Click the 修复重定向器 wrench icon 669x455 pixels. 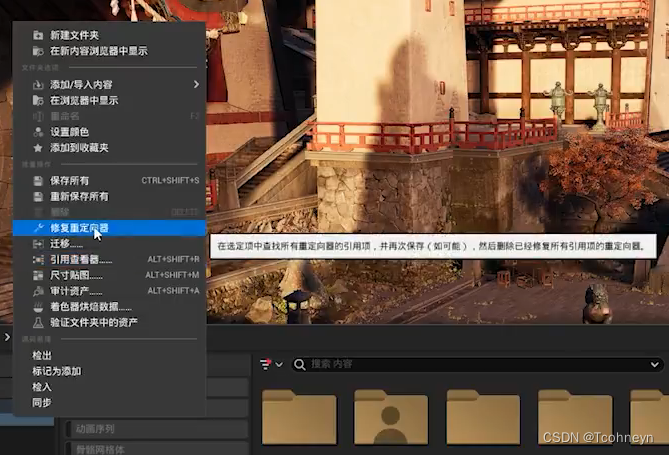(x=38, y=228)
